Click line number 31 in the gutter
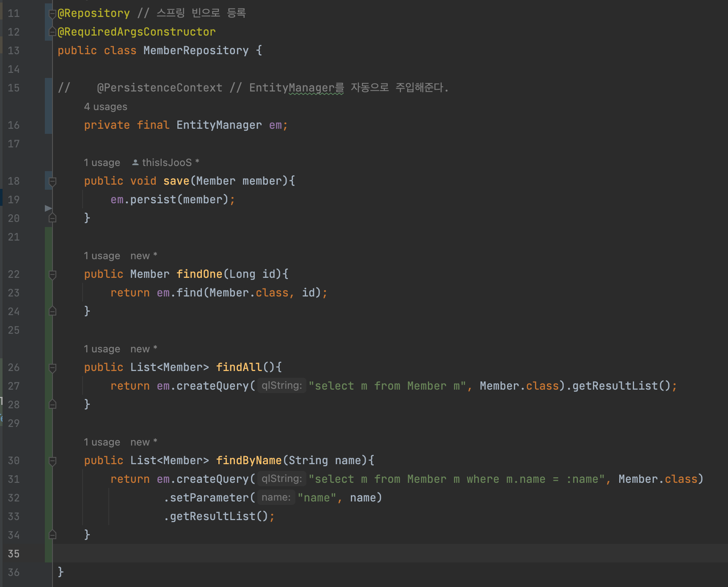Screen dimensions: 728x587 (14, 479)
